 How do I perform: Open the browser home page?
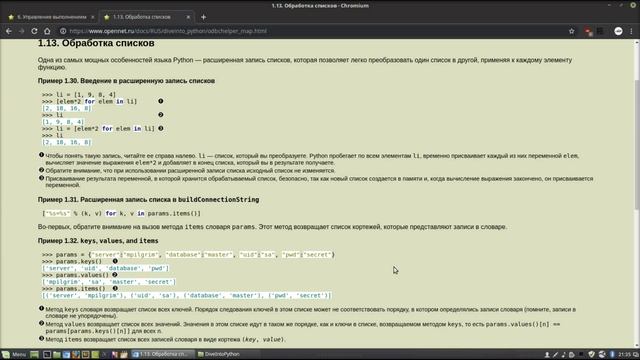click(47, 31)
